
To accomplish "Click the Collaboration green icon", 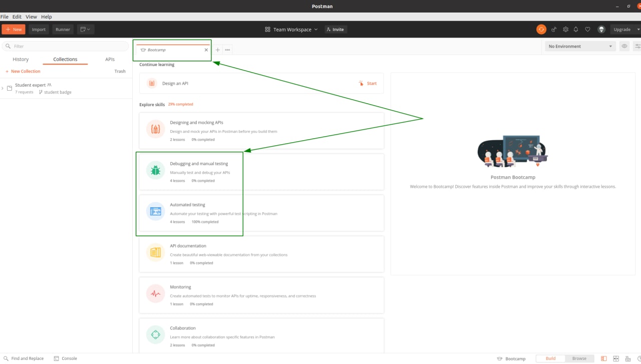I will [x=156, y=335].
